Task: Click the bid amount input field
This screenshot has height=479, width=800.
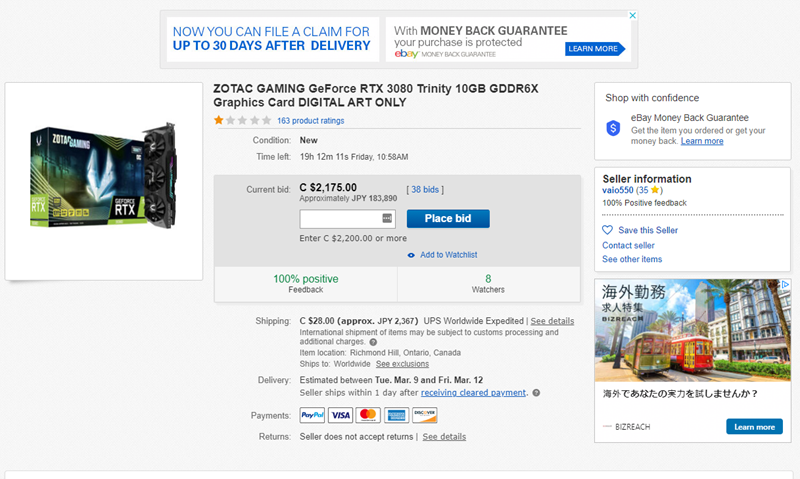Action: click(347, 219)
